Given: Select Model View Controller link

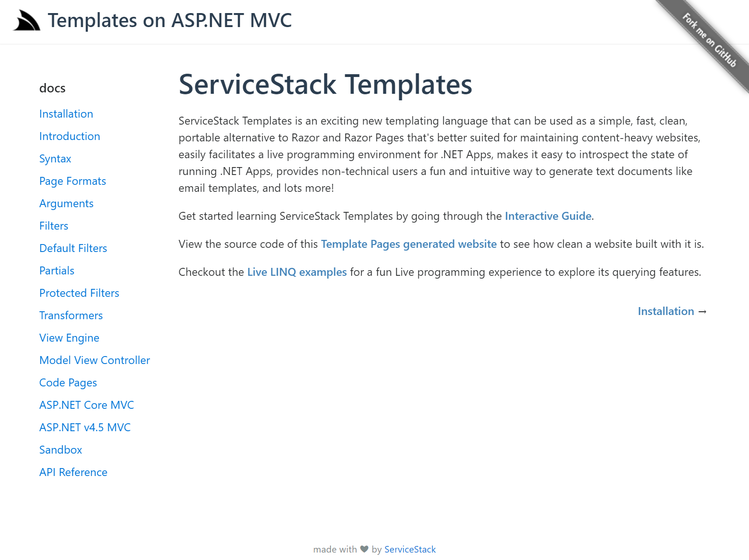Looking at the screenshot, I should [x=95, y=360].
